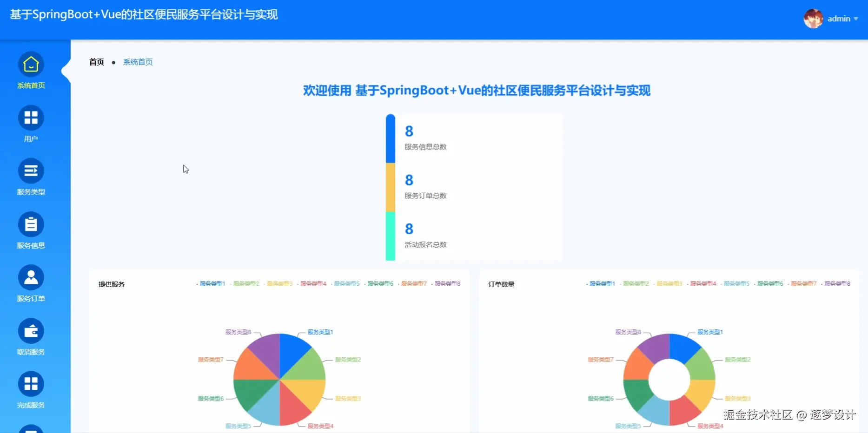Click the 服务类型6 label beside 提供服务 pie

[x=211, y=399]
